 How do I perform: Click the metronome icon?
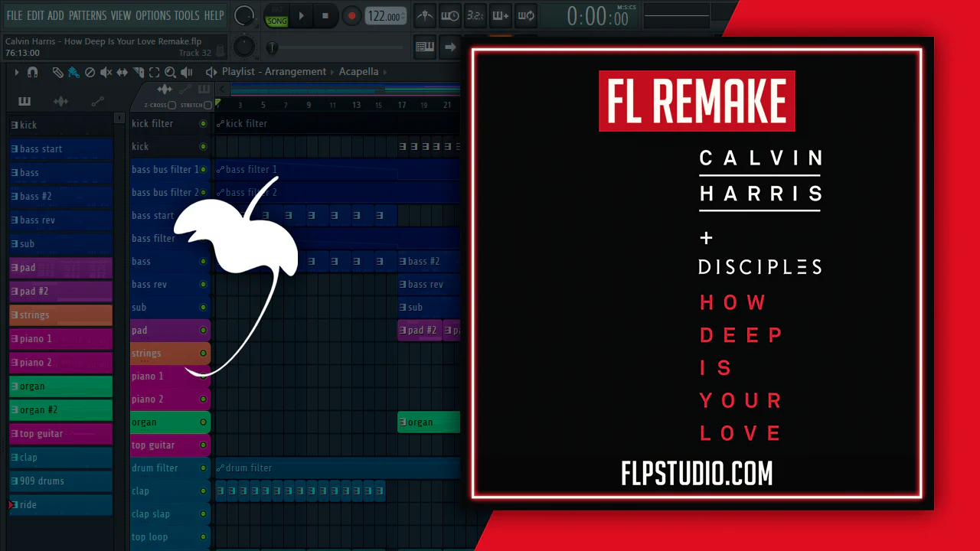click(425, 15)
